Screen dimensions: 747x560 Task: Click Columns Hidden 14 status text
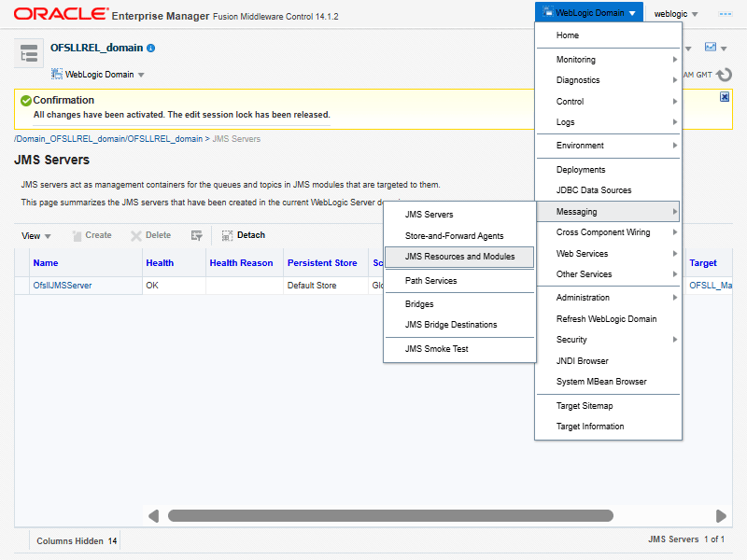point(77,541)
